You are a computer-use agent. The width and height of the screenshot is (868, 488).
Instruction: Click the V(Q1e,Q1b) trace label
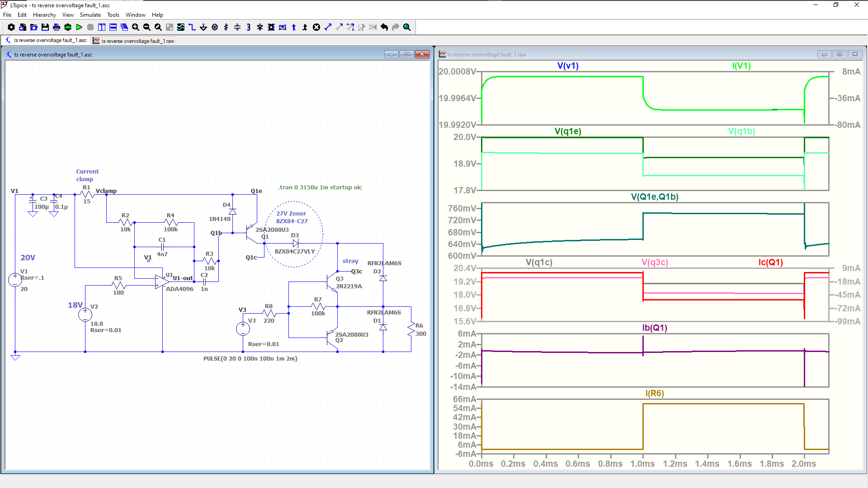click(655, 197)
